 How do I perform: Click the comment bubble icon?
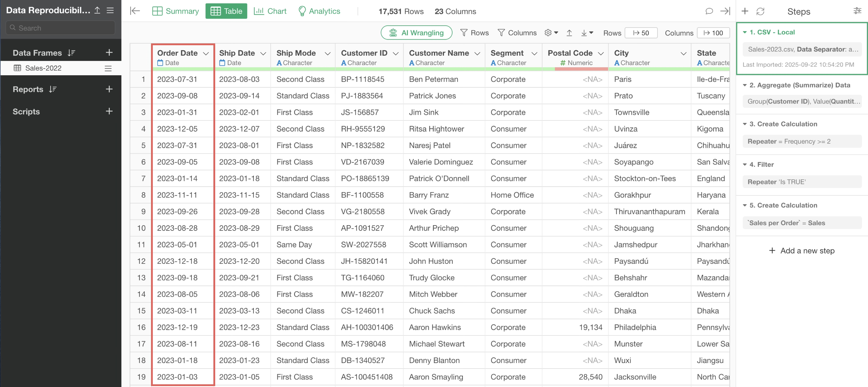point(709,11)
